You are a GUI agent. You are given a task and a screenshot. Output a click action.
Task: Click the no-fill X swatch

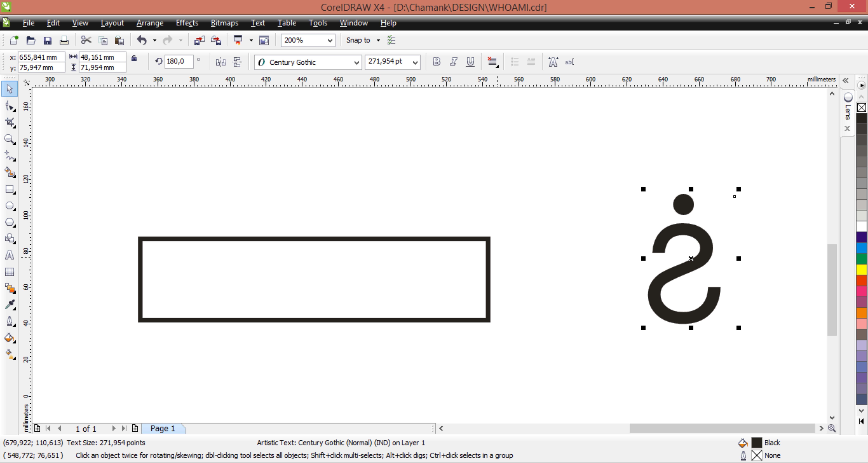pyautogui.click(x=862, y=108)
